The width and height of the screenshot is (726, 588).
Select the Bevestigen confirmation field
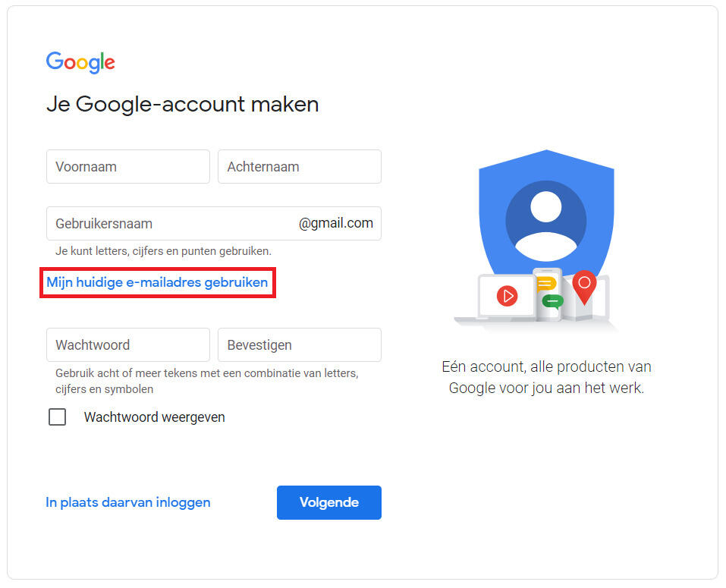[x=299, y=344]
